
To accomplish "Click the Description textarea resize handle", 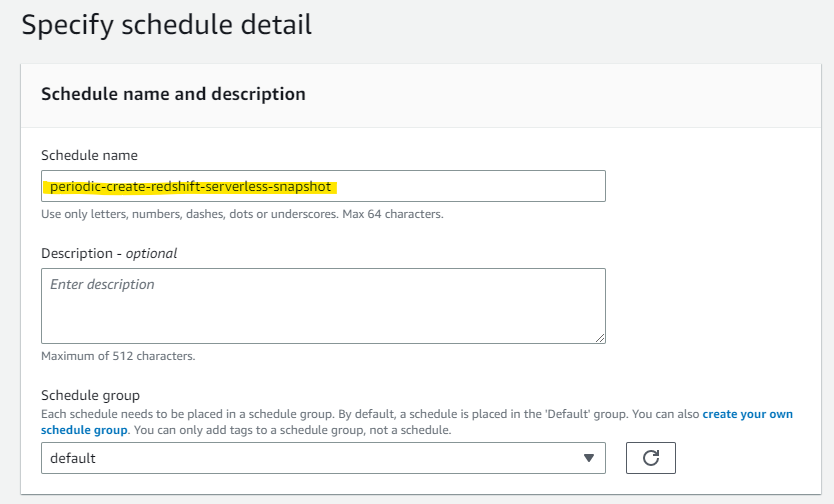I will pyautogui.click(x=600, y=338).
